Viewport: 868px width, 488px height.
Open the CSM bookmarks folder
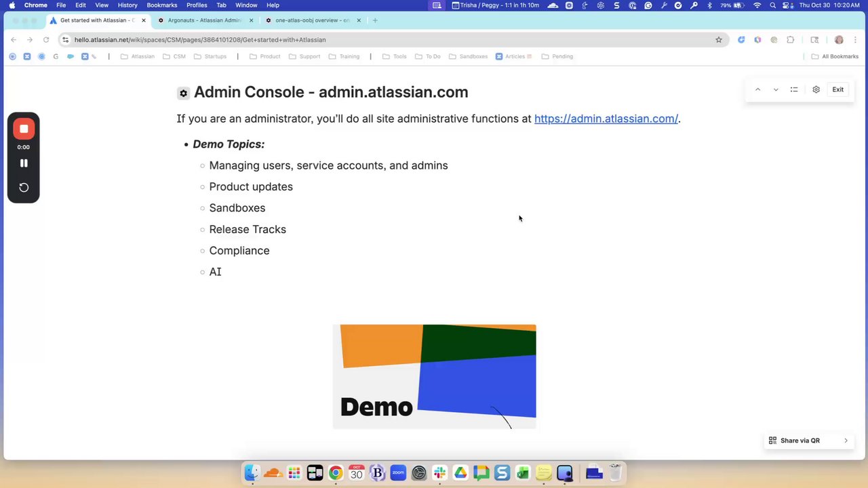coord(174,56)
